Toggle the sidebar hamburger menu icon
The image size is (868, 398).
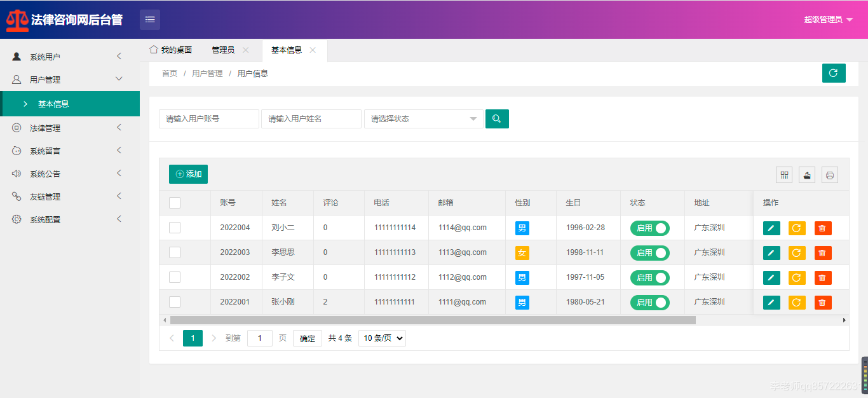click(150, 20)
